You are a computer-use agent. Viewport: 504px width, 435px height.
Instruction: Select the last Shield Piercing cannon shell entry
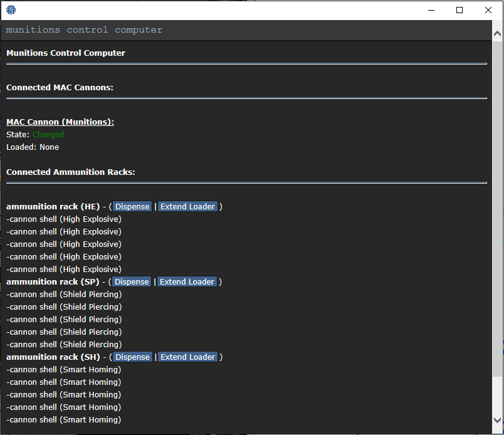coord(64,345)
